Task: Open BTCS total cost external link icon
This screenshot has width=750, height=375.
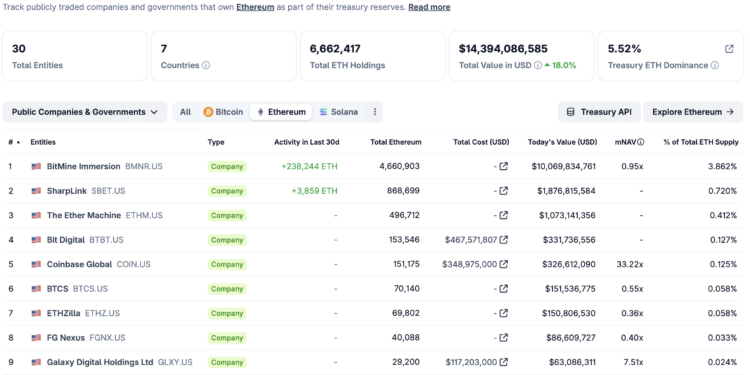Action: click(503, 288)
